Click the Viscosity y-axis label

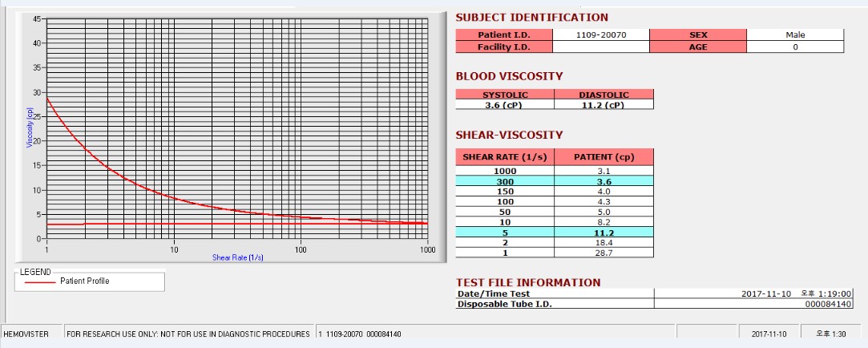30,127
